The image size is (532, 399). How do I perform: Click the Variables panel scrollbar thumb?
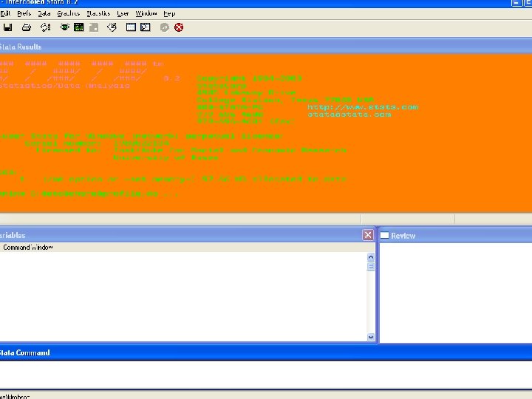371,266
